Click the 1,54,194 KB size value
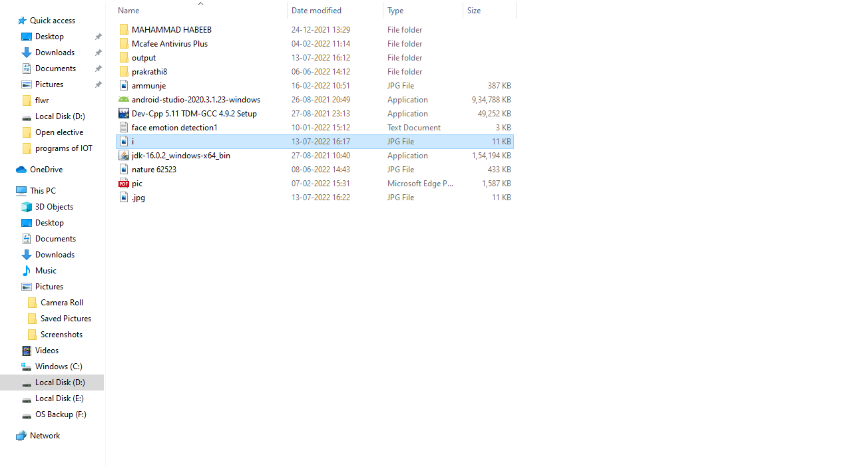 [x=491, y=155]
